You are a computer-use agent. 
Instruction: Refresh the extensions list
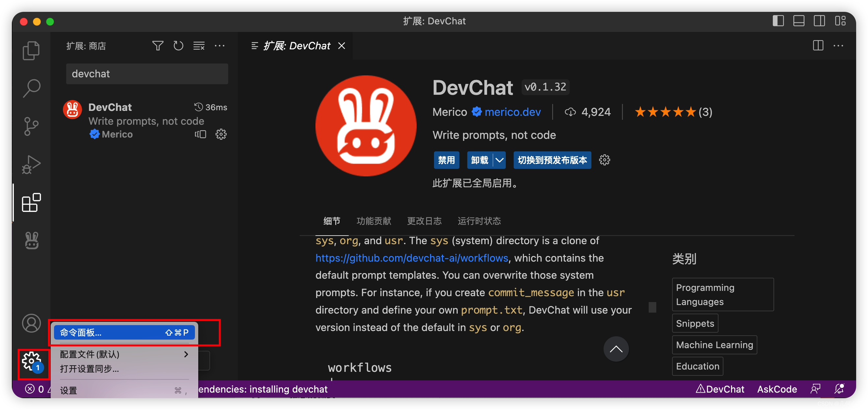click(x=178, y=46)
